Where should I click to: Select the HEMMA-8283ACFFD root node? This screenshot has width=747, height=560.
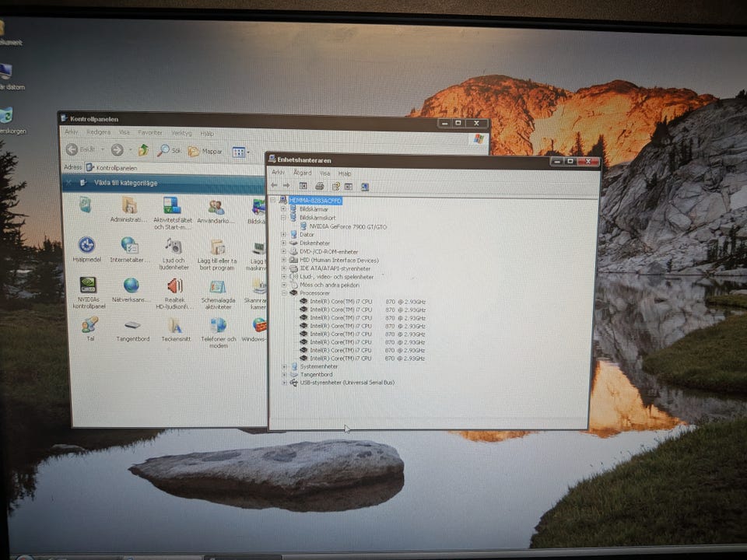(315, 201)
